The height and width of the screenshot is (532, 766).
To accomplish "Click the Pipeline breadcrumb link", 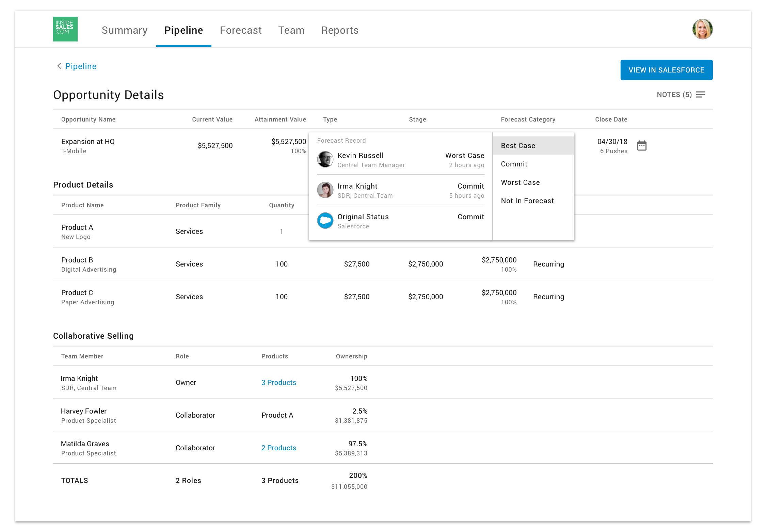I will [81, 66].
